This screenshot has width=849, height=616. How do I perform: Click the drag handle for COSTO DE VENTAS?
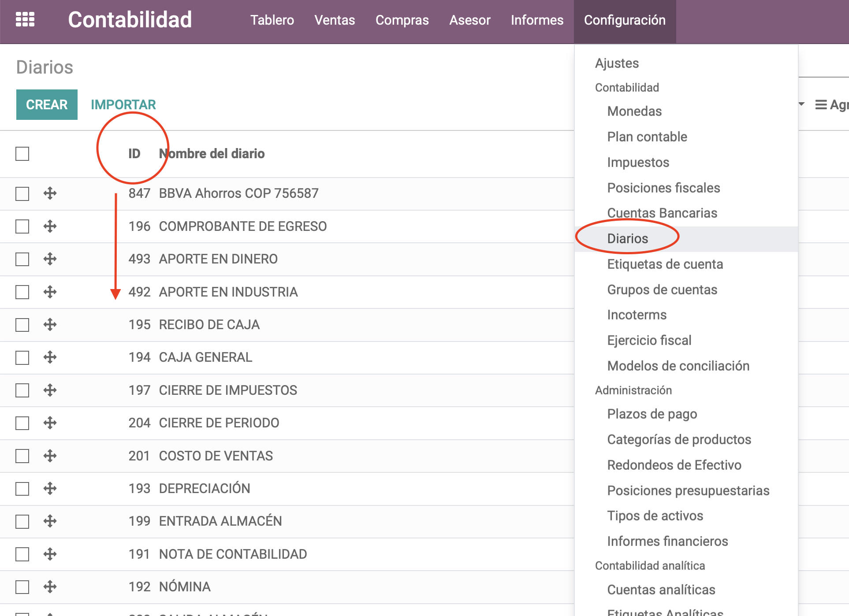[50, 456]
